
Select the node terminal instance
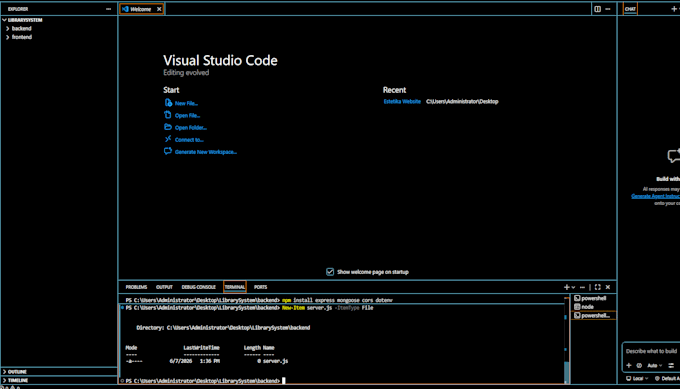pos(593,307)
